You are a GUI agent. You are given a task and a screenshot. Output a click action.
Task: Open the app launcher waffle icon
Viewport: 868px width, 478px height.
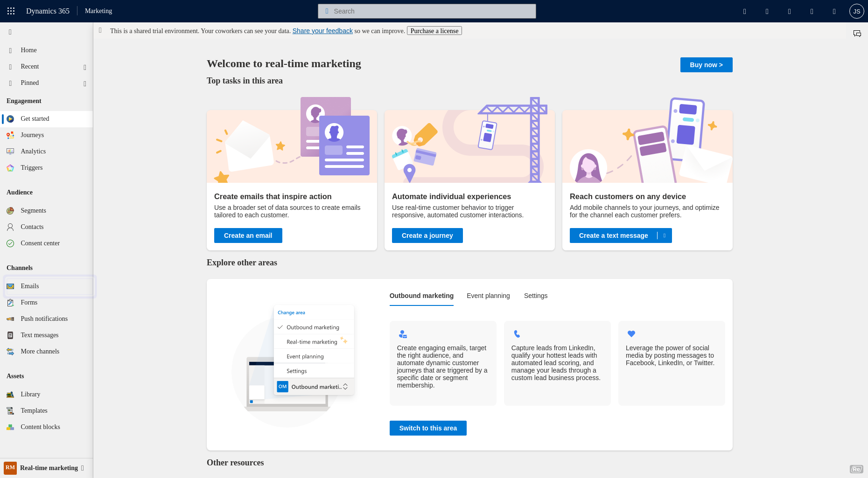pos(11,11)
